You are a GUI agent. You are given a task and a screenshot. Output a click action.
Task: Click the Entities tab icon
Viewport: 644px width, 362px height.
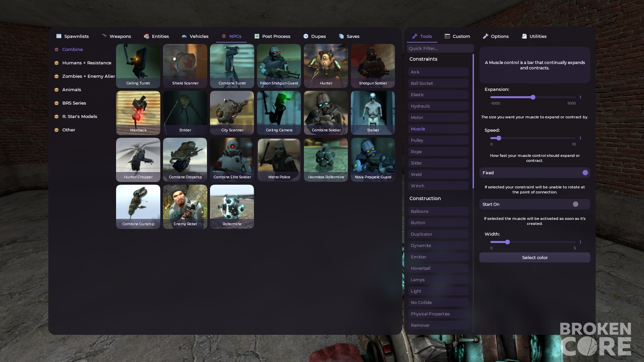coord(147,36)
